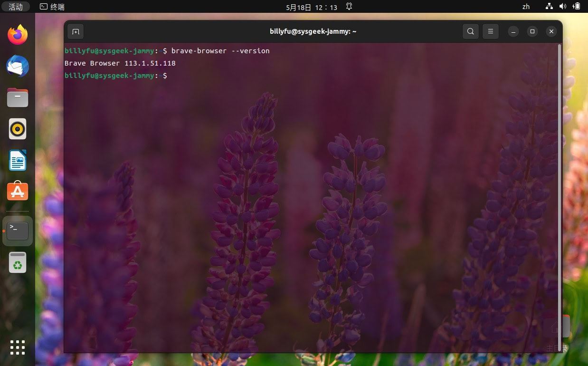
Task: Open Thunderbird mail from the dock
Action: [18, 66]
